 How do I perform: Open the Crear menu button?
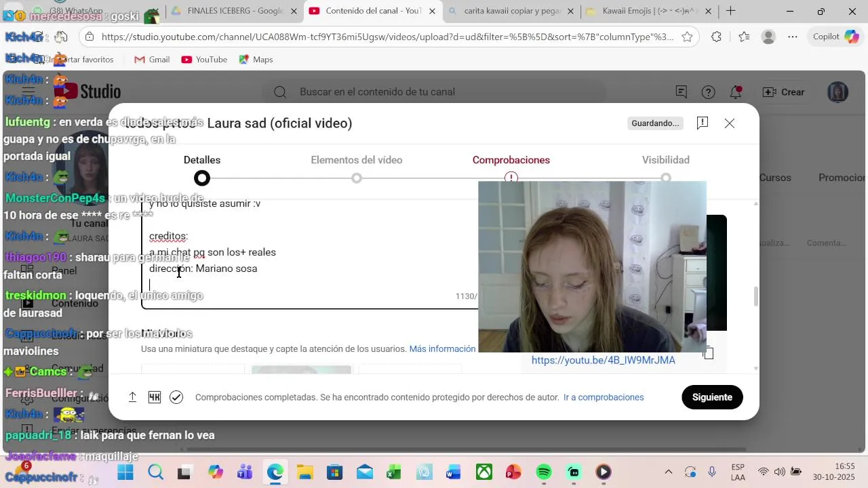pyautogui.click(x=783, y=92)
